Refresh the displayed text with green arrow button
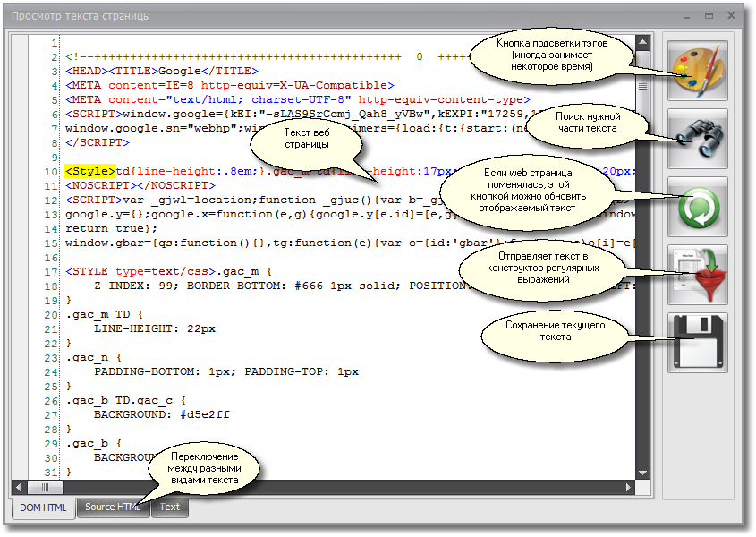Image resolution: width=756 pixels, height=537 pixels. (698, 207)
